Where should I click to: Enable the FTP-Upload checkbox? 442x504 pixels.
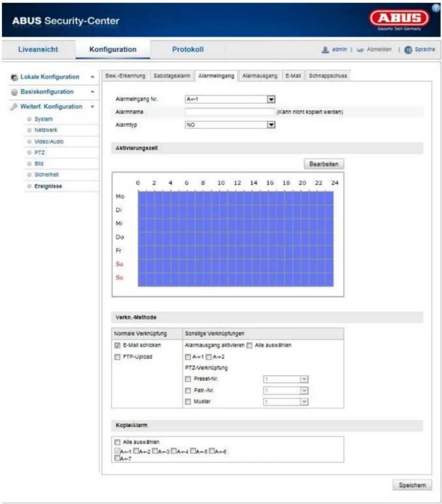click(117, 357)
